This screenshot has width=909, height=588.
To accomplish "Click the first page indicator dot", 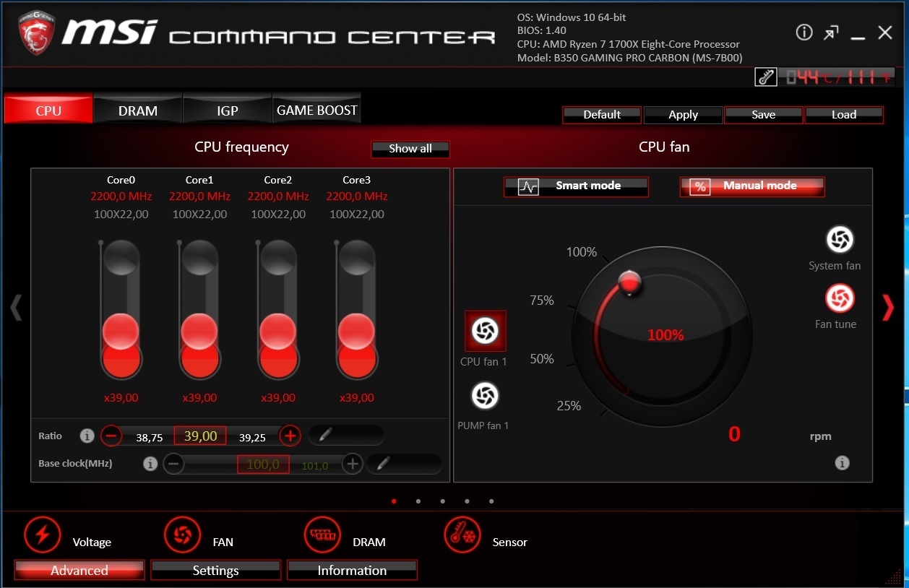I will pos(394,501).
